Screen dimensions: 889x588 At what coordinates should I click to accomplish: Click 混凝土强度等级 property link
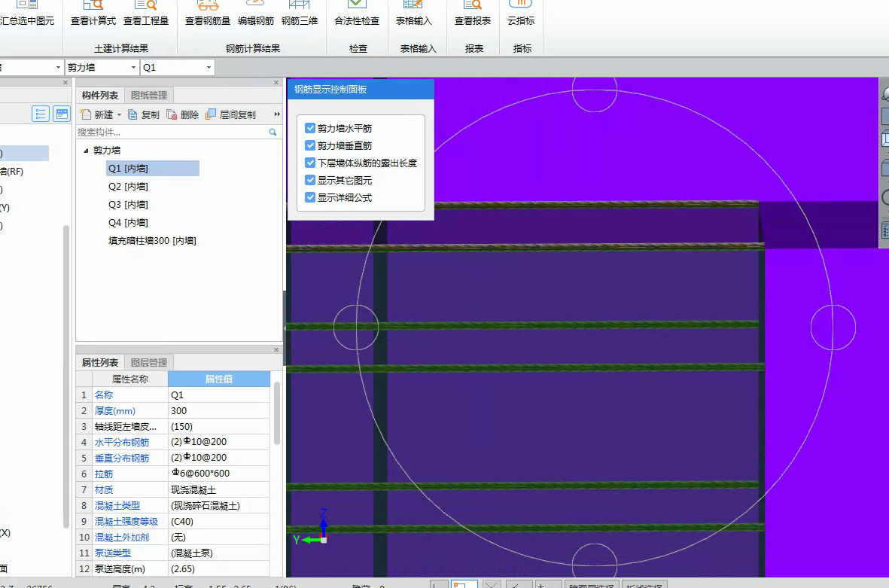tap(126, 522)
